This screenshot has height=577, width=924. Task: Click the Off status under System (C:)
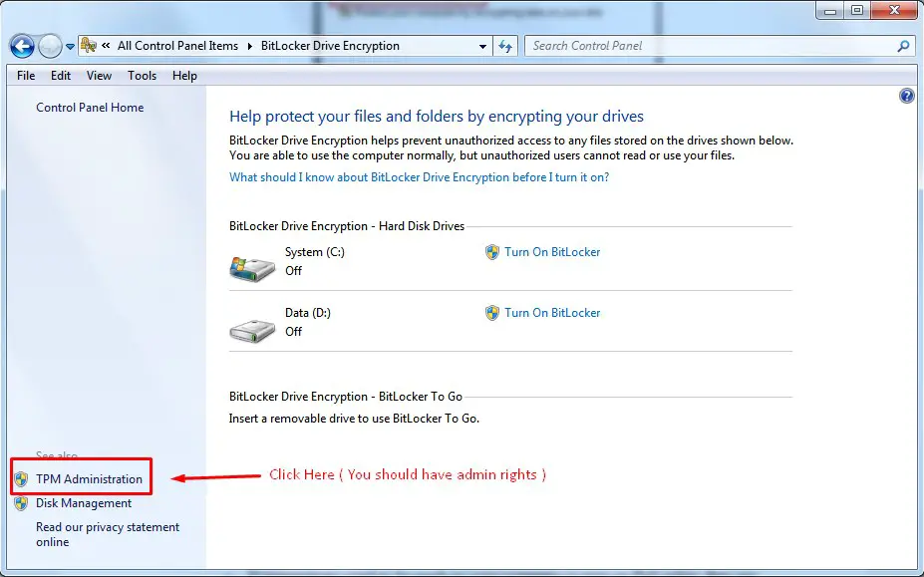click(293, 271)
